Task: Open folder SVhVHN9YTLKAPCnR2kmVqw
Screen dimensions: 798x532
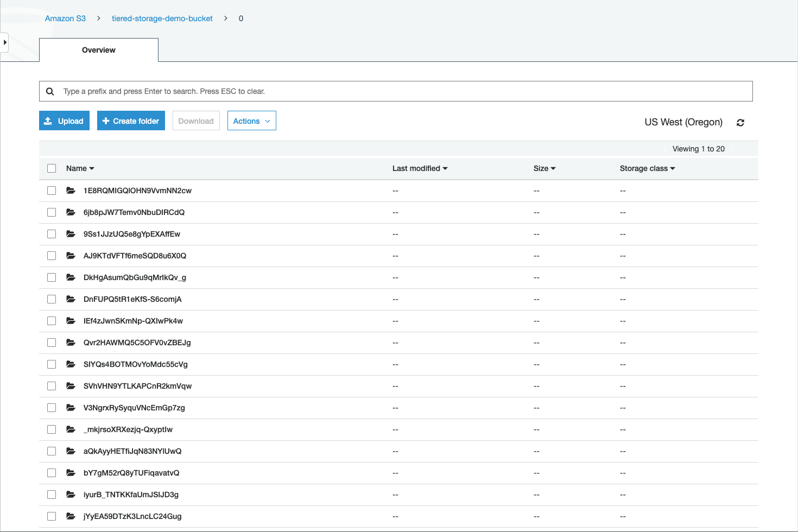Action: pos(137,386)
